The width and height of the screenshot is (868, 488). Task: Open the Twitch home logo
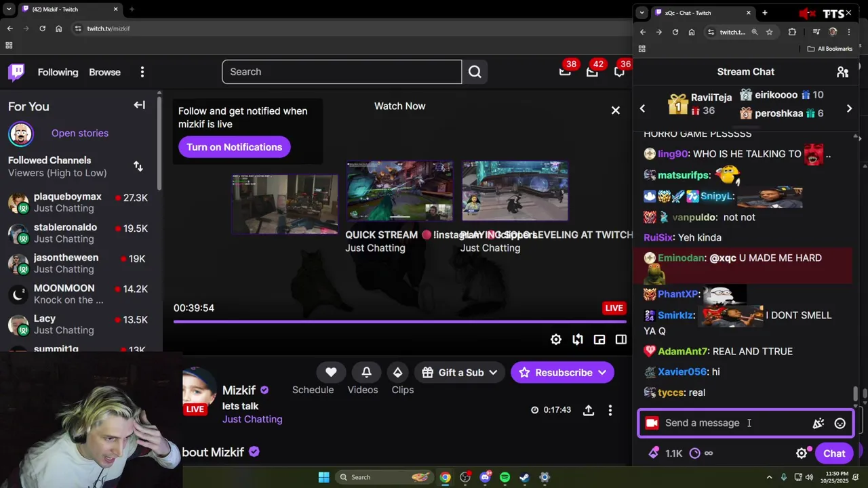[x=16, y=72]
